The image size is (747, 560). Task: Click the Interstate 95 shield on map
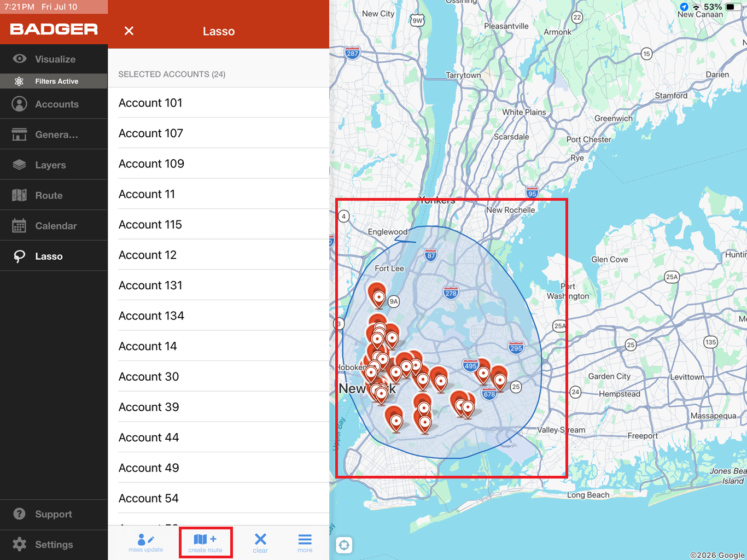coord(532,192)
